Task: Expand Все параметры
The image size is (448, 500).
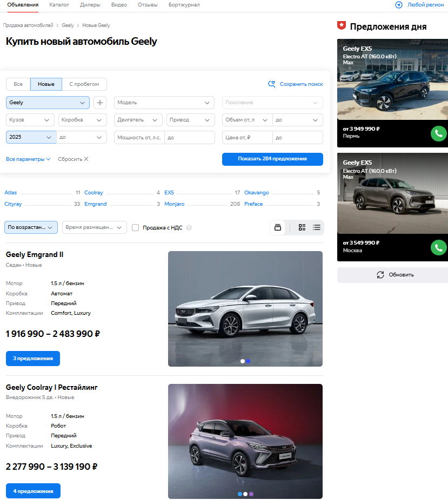Action: click(x=28, y=159)
